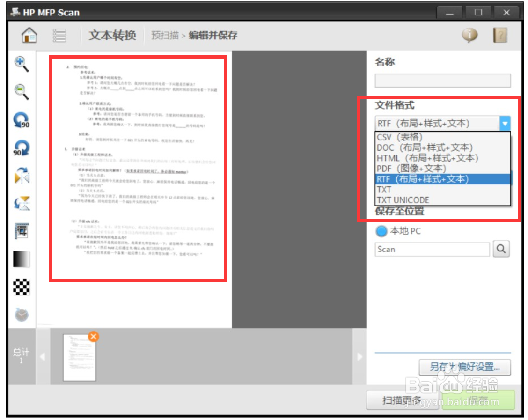Open the 文件格式 dropdown arrow
528x420 pixels.
505,124
